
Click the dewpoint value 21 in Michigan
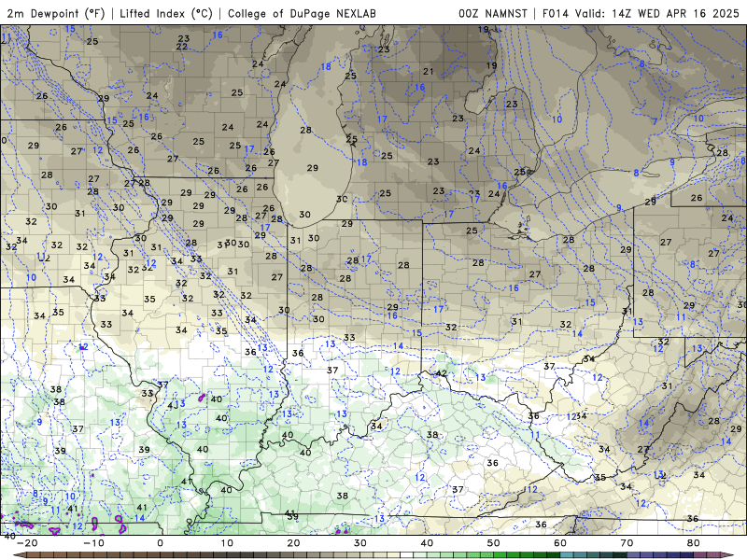(429, 72)
